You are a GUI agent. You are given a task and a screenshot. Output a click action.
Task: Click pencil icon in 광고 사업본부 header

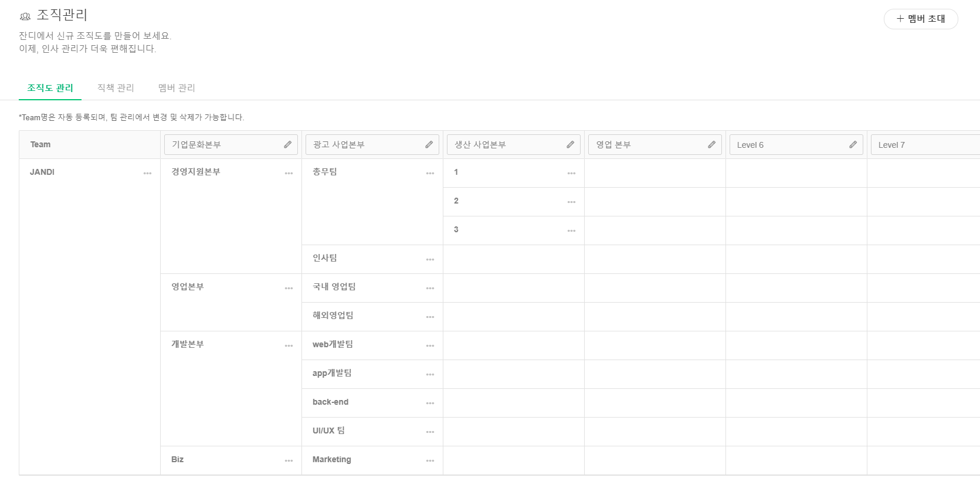coord(429,145)
